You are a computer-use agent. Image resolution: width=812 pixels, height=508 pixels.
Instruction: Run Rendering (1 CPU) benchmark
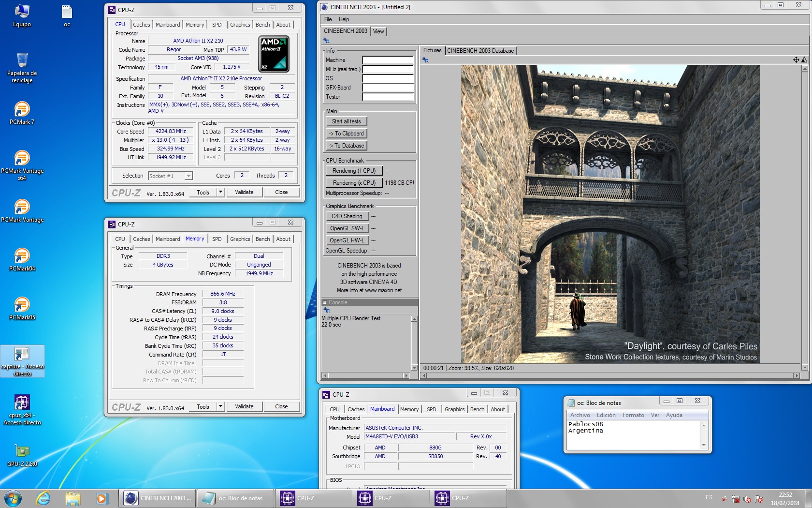(354, 171)
